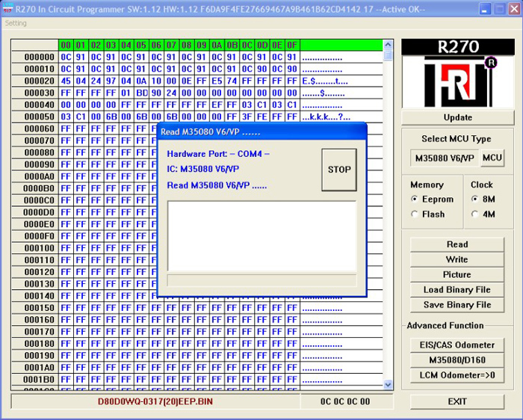Click the application icon in title bar
Image resolution: width=523 pixels, height=420 pixels.
(8, 8)
